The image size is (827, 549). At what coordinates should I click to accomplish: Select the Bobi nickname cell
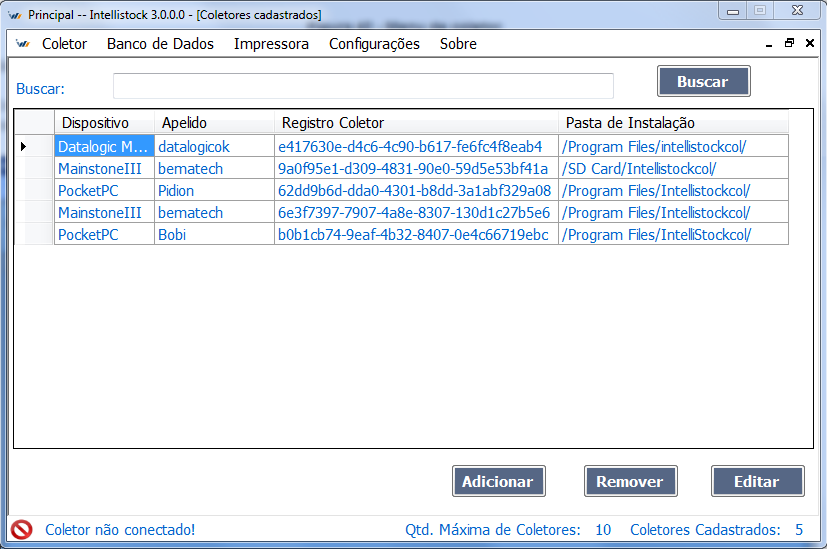[x=214, y=235]
